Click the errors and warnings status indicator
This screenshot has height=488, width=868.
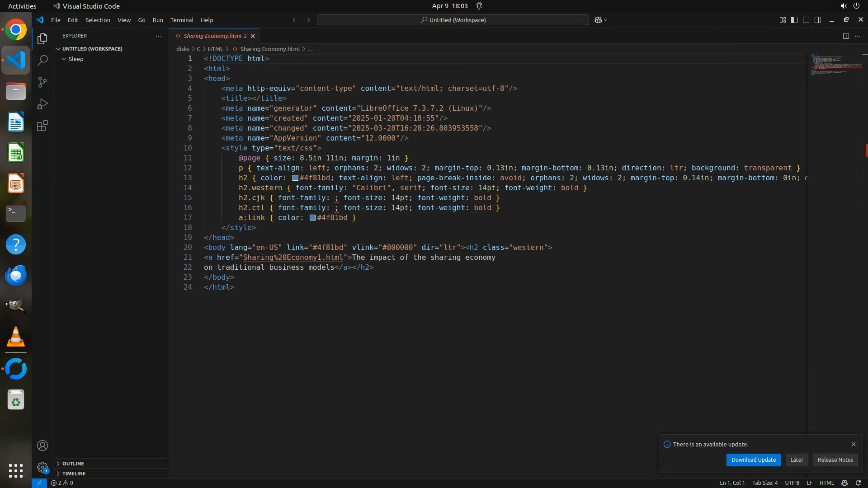[x=62, y=483]
